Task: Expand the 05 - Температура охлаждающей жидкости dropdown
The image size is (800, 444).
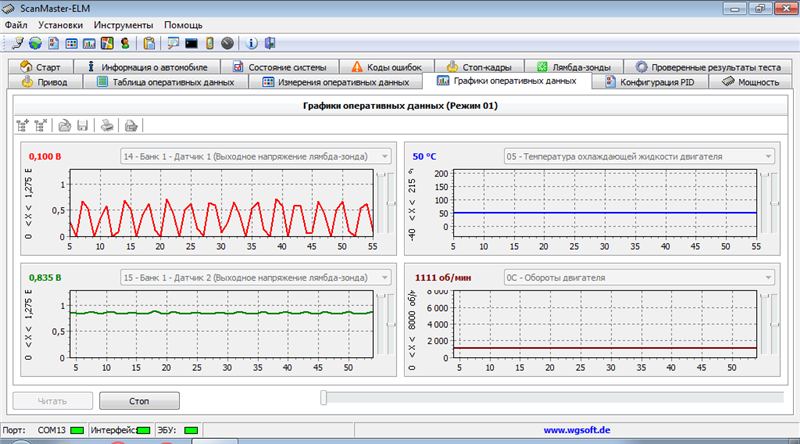Action: (768, 157)
